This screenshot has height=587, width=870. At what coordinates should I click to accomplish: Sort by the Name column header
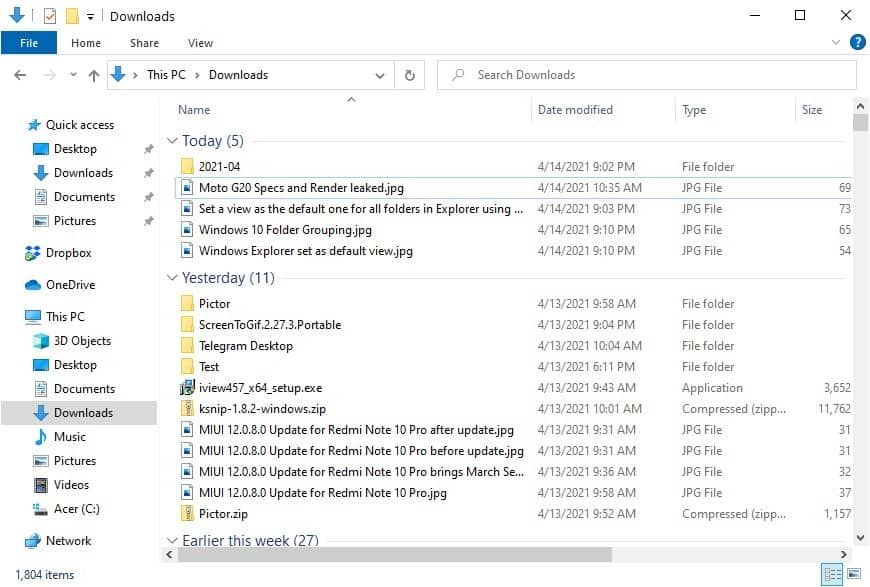(194, 110)
